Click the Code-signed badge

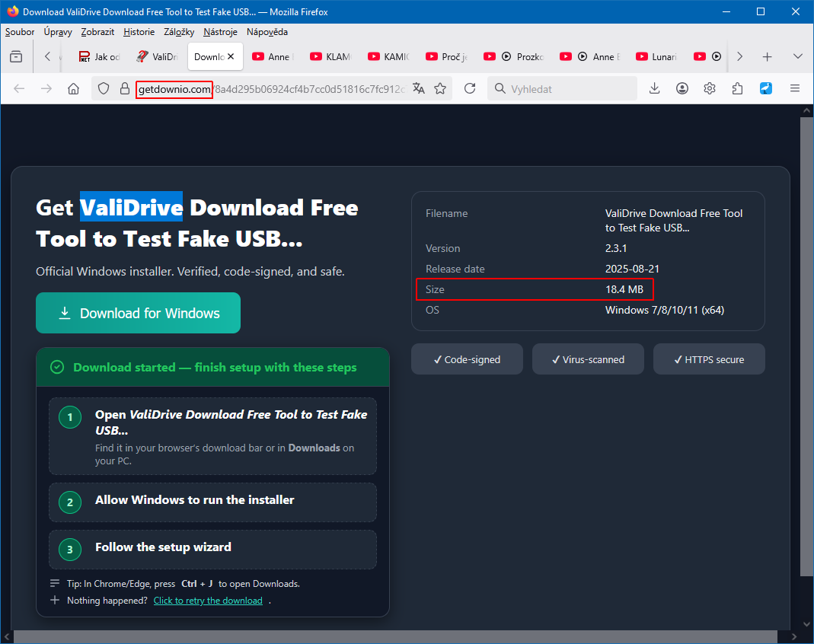[x=468, y=359]
